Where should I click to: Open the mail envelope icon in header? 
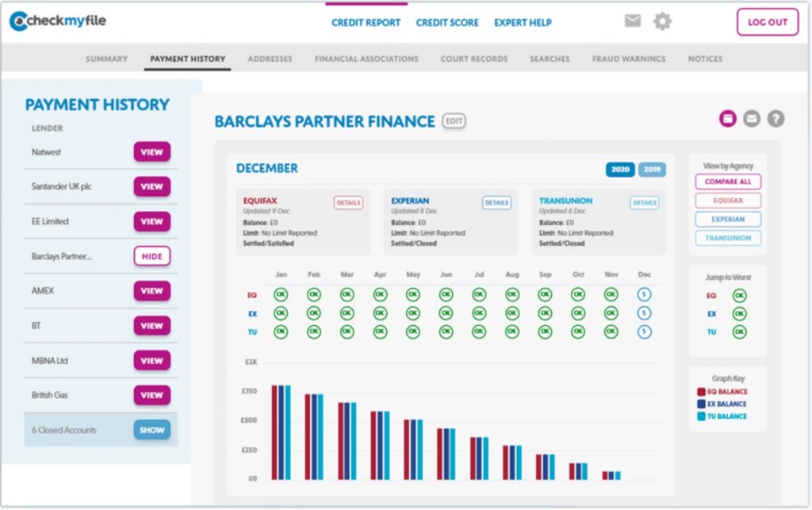632,21
